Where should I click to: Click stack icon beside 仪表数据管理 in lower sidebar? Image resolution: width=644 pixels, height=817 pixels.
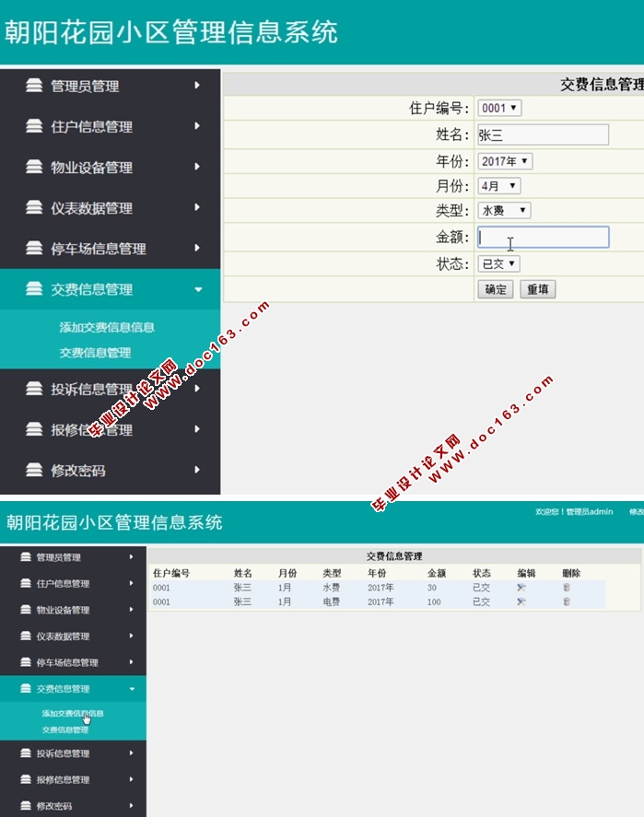tap(26, 636)
